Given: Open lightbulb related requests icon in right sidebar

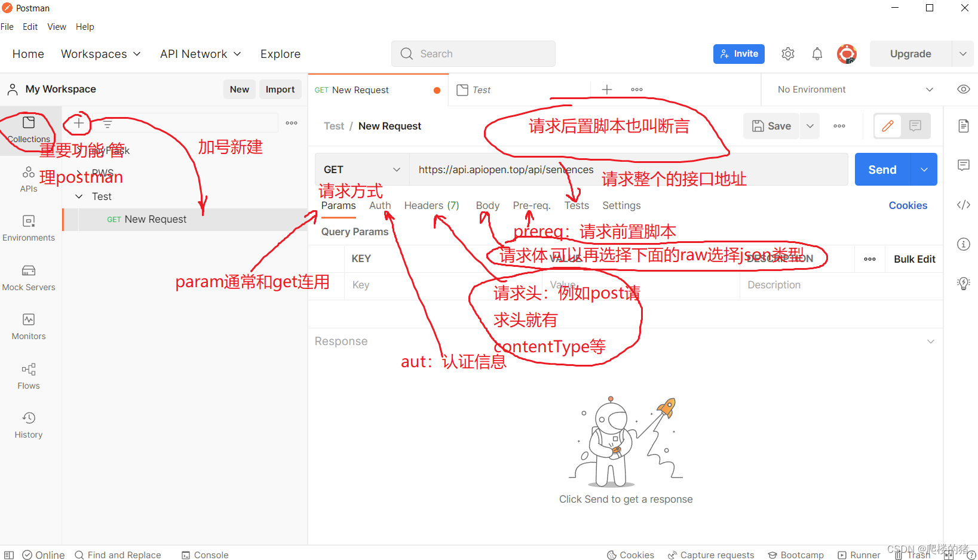Looking at the screenshot, I should [x=964, y=284].
